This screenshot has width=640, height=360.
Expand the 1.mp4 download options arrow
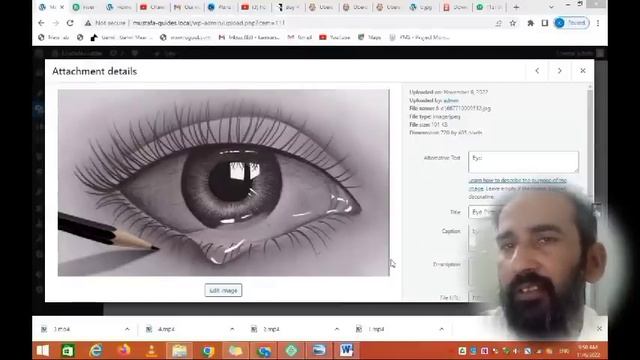[x=442, y=329]
